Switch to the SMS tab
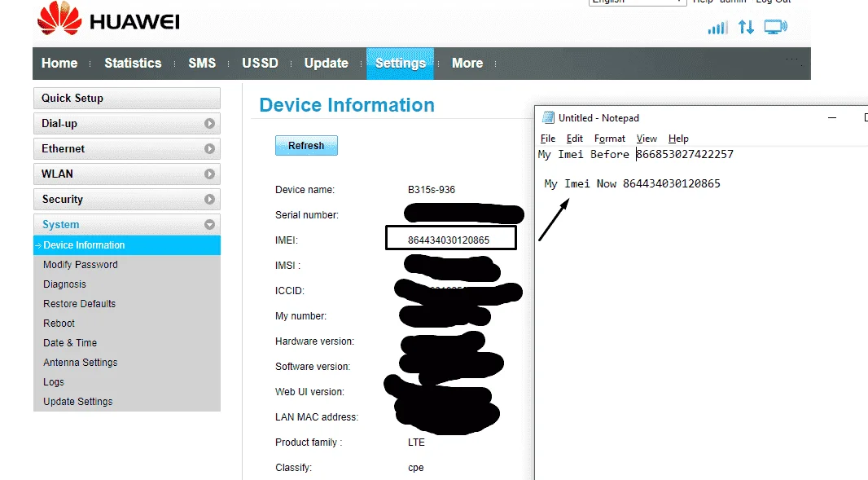 [202, 64]
